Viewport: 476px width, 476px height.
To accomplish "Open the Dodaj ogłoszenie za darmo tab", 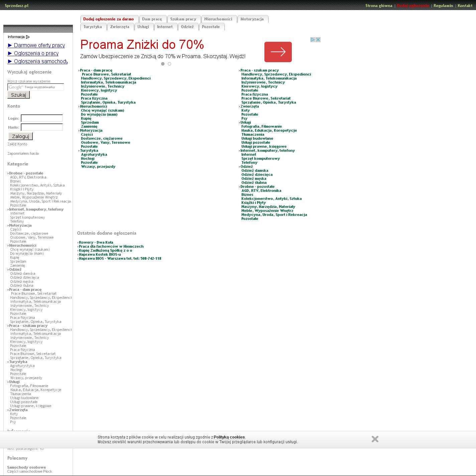I will coord(108,19).
